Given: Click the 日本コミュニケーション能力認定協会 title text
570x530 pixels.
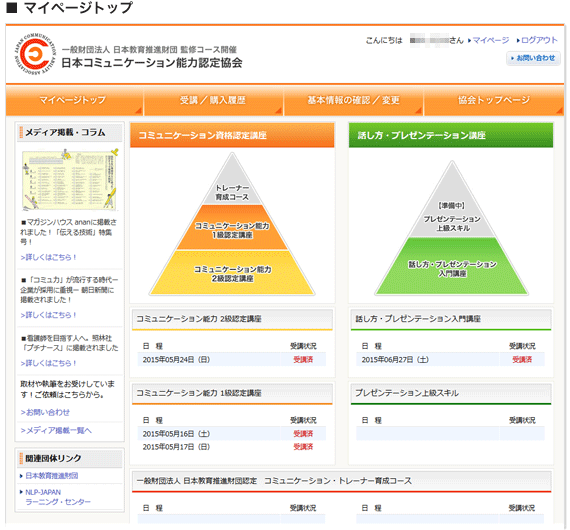Looking at the screenshot, I should point(152,63).
